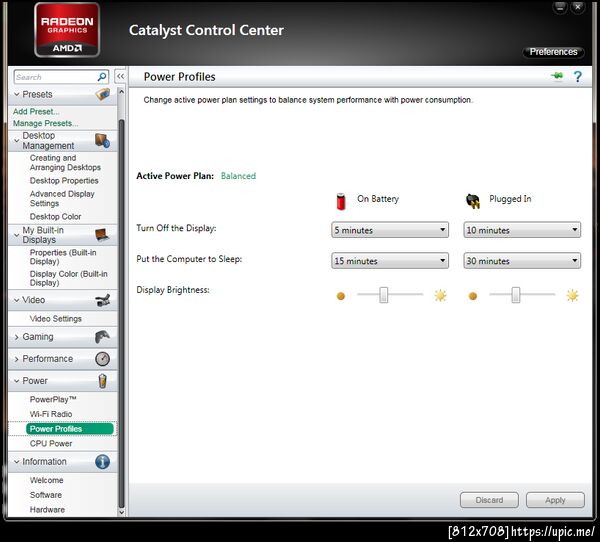The image size is (600, 542).
Task: Select PowerPlay in the Power menu
Action: (53, 399)
